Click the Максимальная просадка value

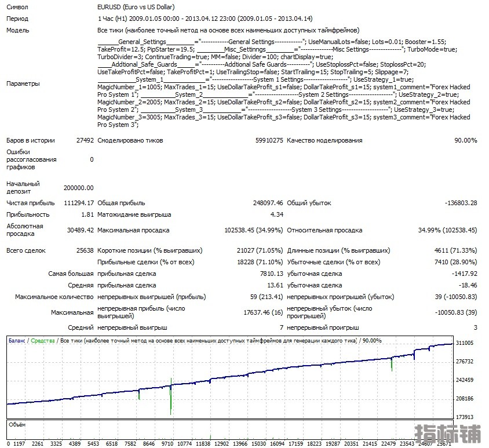point(253,230)
